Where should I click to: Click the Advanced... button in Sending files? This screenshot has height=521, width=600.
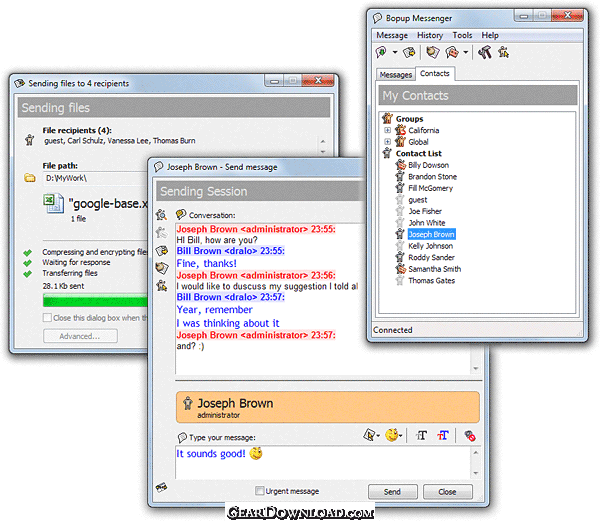click(80, 336)
